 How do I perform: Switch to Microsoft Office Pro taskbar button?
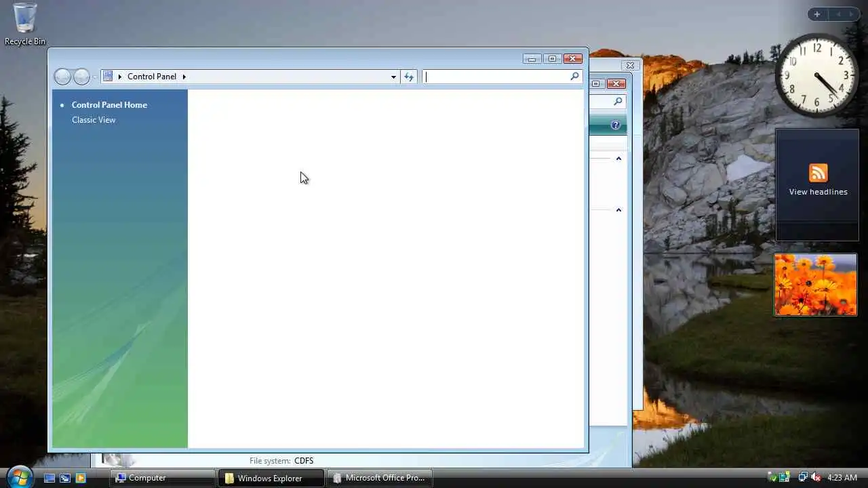point(380,478)
